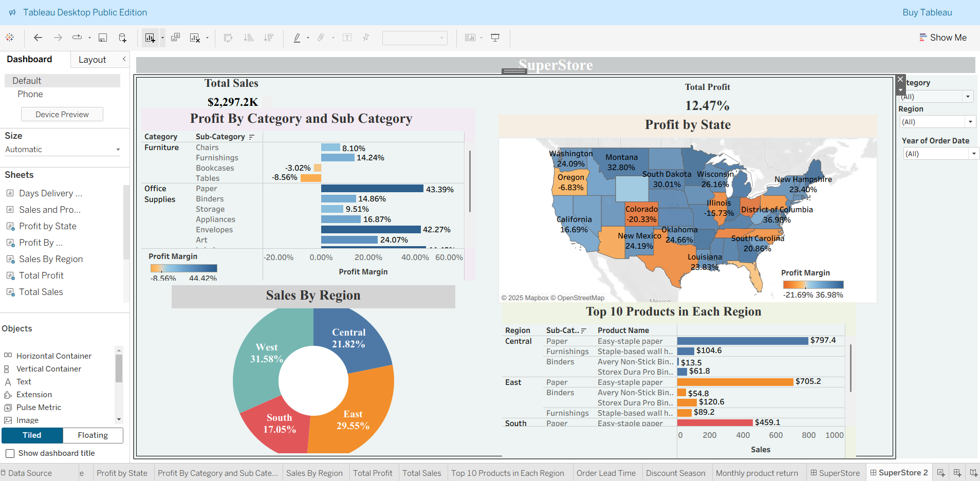Screen dimensions: 980x481
Task: Select the Extension object
Action: tap(34, 395)
